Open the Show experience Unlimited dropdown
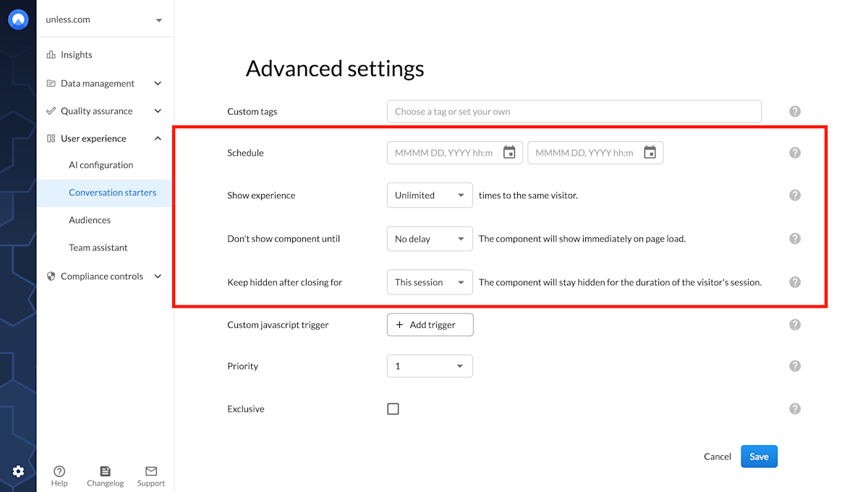Viewport: 868px width, 492px height. click(430, 195)
